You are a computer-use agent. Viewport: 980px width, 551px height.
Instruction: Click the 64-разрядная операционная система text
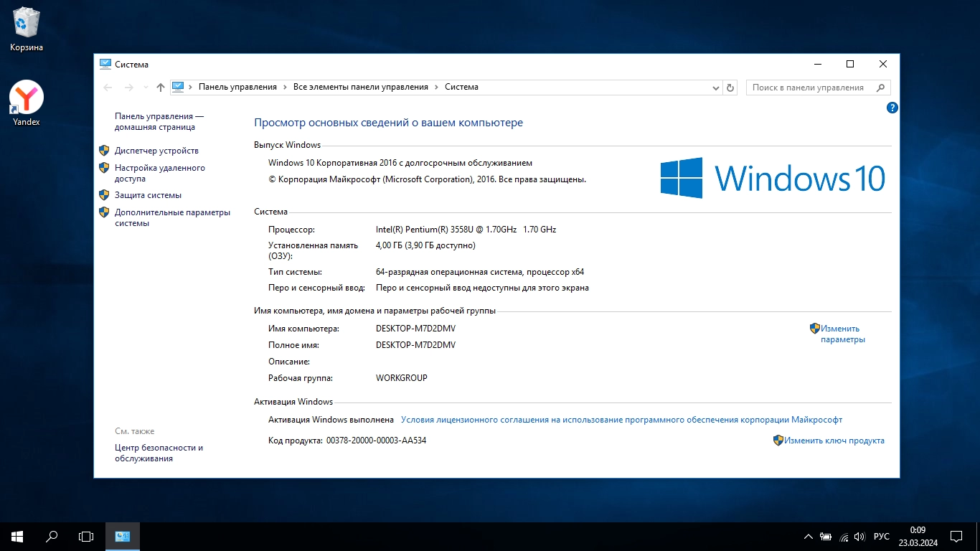(480, 272)
